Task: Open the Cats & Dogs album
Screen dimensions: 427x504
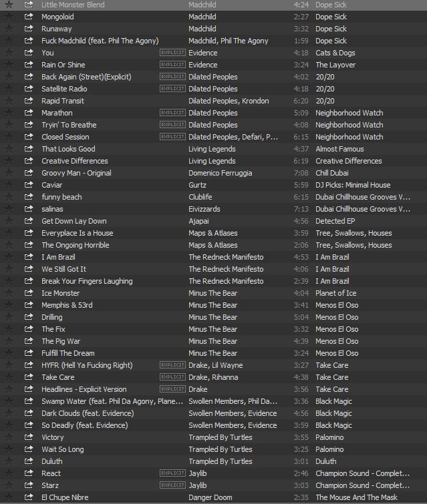Action: click(x=335, y=53)
